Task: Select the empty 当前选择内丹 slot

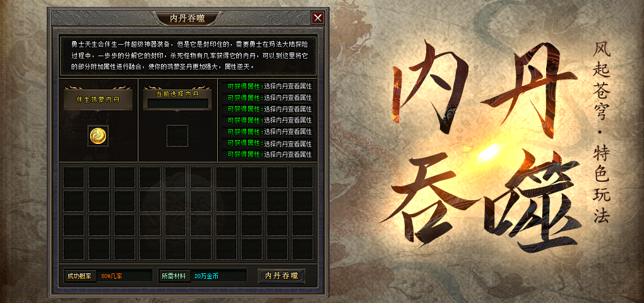Action: click(177, 136)
